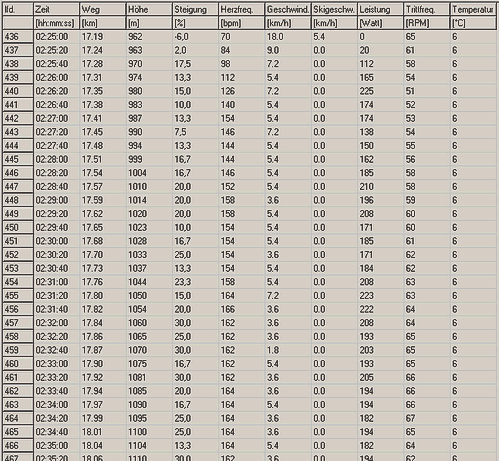
Task: Click heart rate cell 70
Action: pyautogui.click(x=242, y=37)
